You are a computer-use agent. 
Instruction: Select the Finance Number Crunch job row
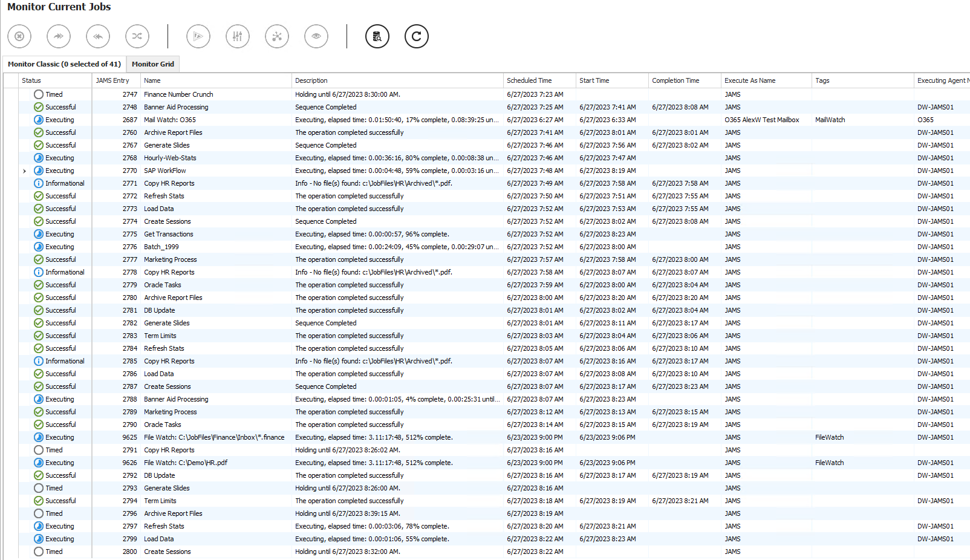coord(178,94)
